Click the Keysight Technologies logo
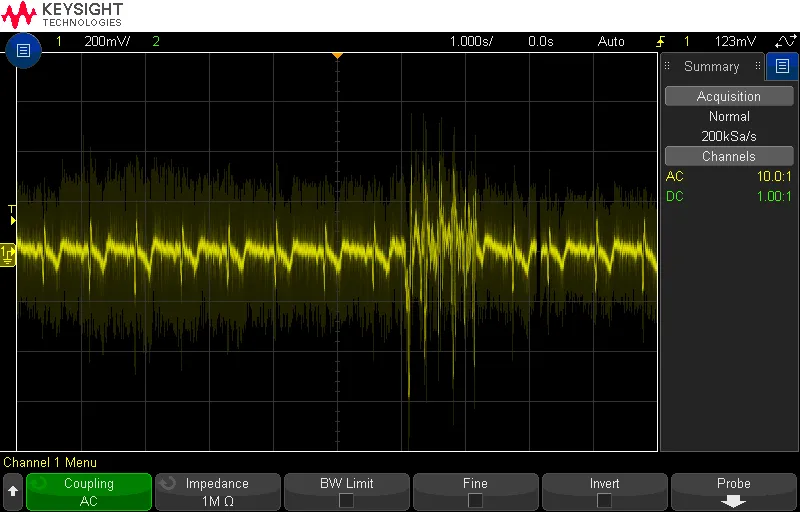Image resolution: width=800 pixels, height=512 pixels. pos(62,15)
